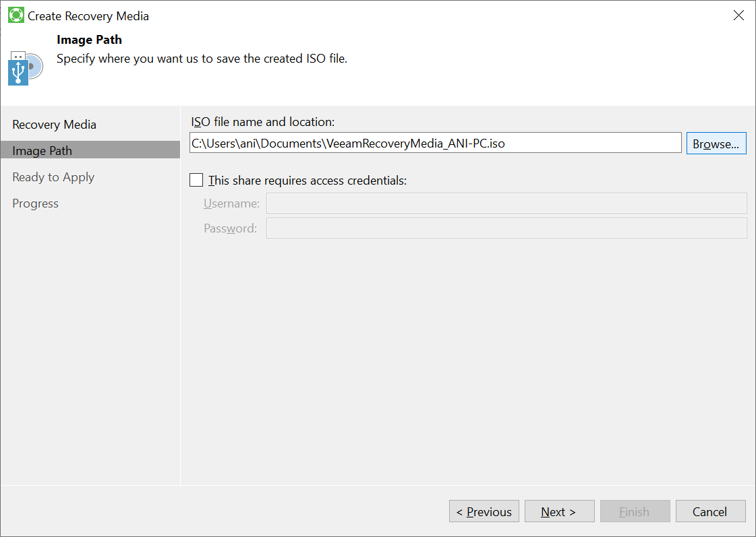Click the Veeam app icon in title bar
Image resolution: width=756 pixels, height=537 pixels.
pyautogui.click(x=16, y=15)
